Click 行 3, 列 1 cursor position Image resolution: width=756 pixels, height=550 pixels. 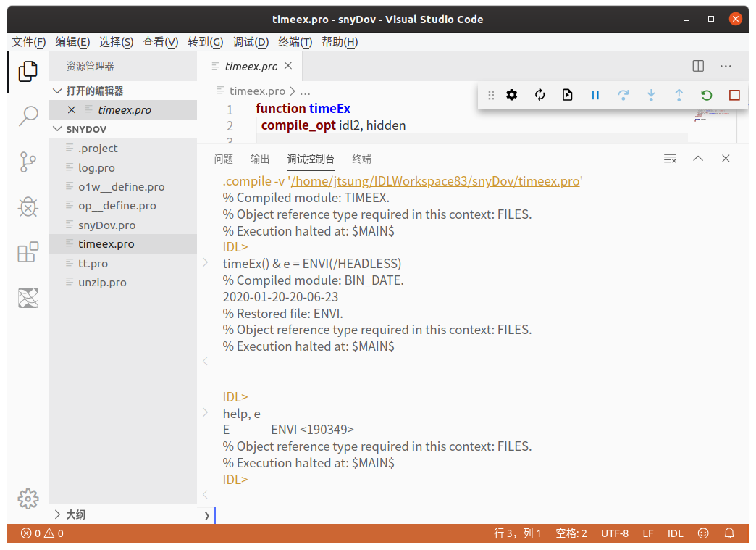click(x=517, y=533)
